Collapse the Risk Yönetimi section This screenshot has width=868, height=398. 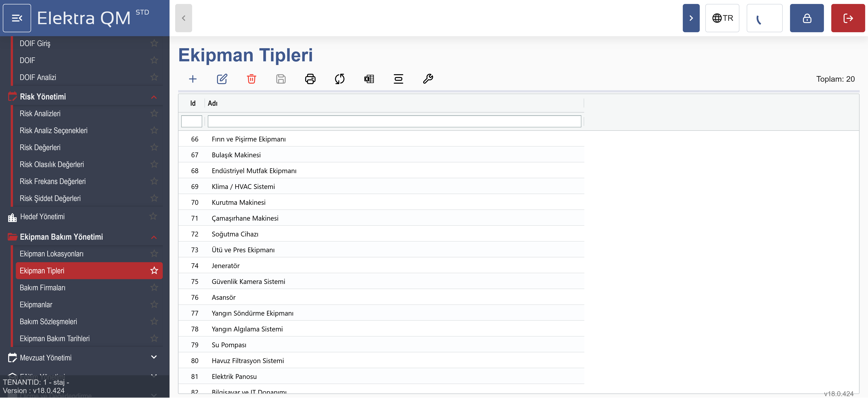[x=154, y=97]
